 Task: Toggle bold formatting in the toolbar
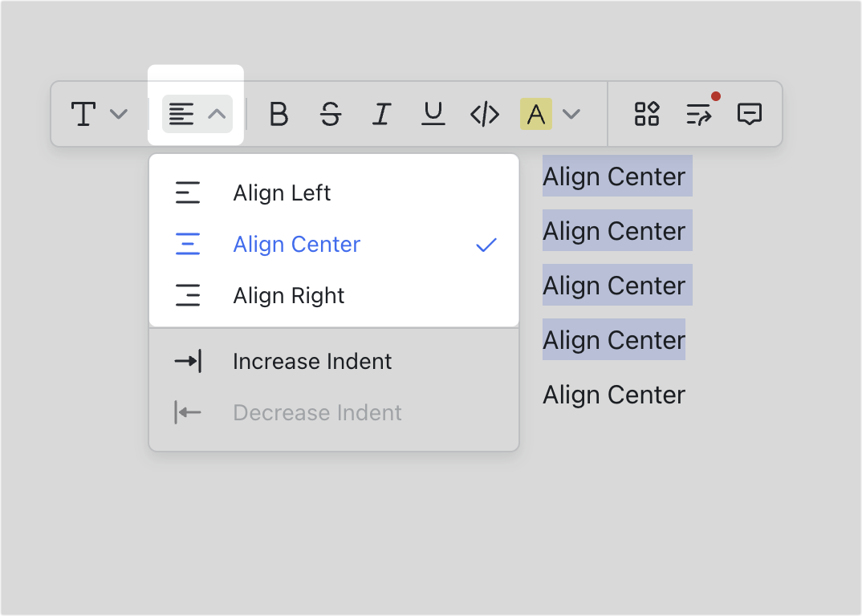279,114
